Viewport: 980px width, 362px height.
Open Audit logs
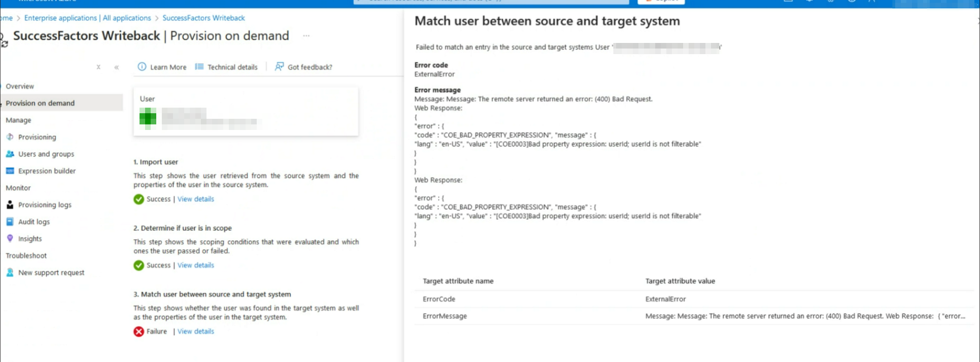34,222
